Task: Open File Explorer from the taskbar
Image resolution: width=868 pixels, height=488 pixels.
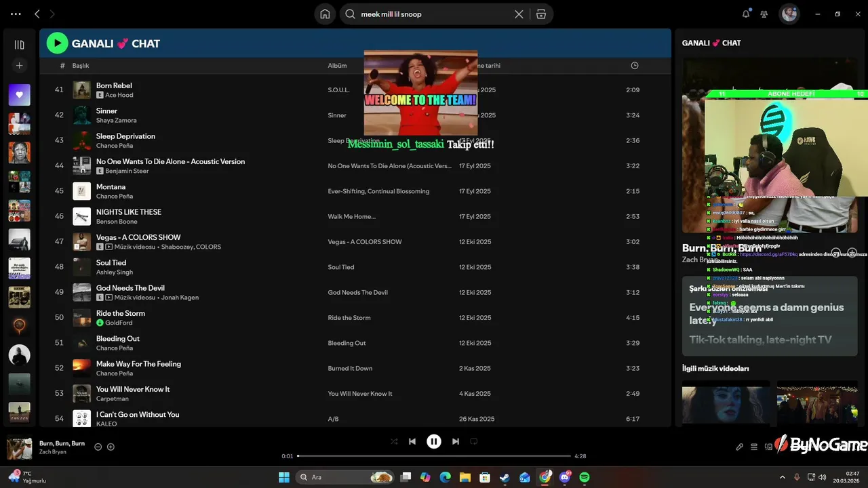Action: tap(465, 477)
